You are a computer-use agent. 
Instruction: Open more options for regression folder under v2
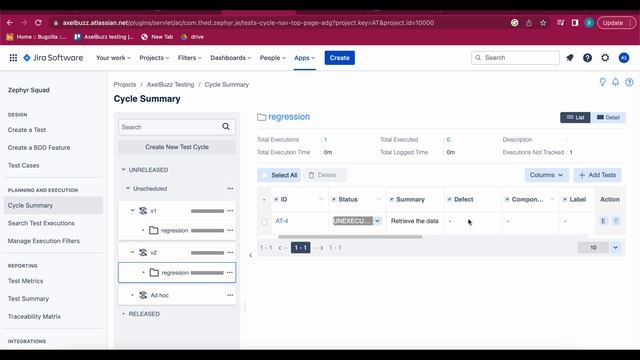point(230,272)
